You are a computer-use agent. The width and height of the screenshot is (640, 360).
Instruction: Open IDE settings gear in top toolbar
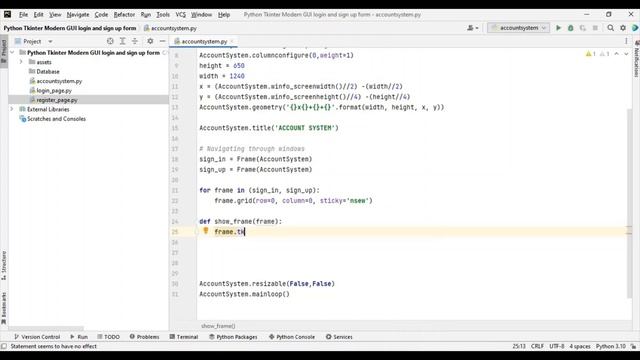pyautogui.click(x=623, y=28)
